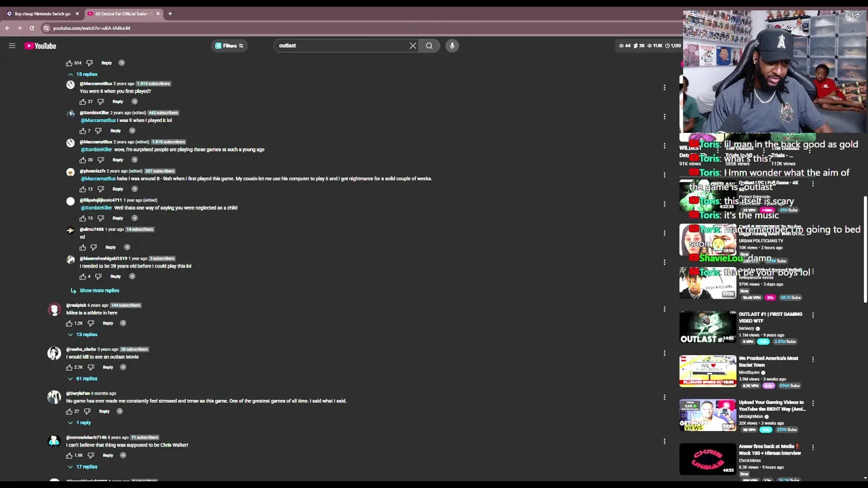Screen dimensions: 868x488
Task: Reply to the comment with 614 likes
Action: (x=106, y=63)
